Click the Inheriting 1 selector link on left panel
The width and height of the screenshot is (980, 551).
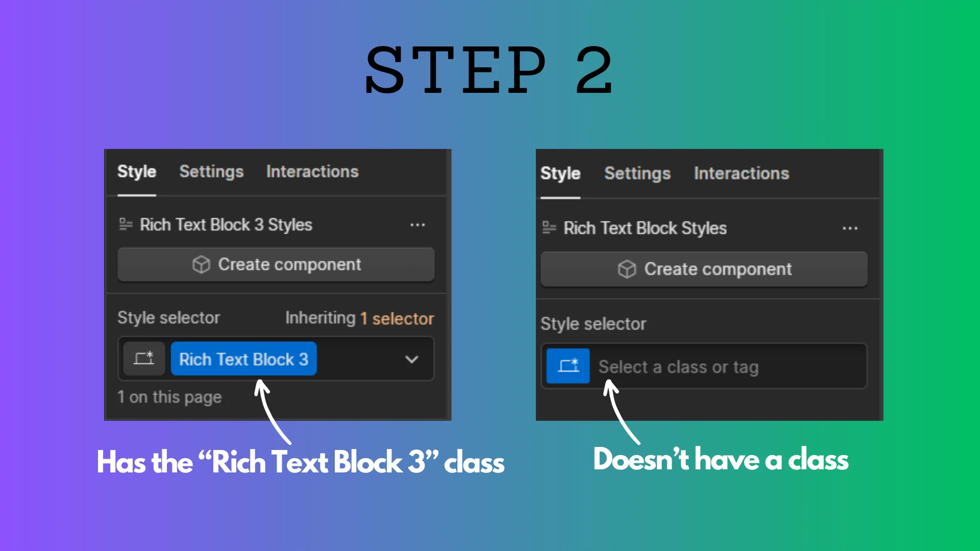(x=358, y=317)
